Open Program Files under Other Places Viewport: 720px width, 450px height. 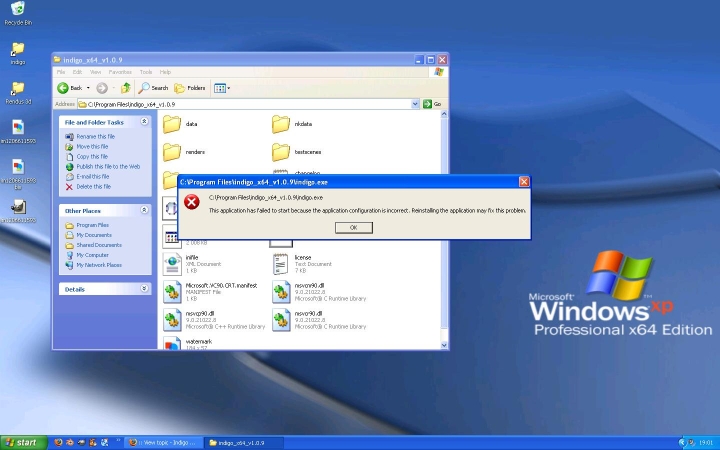(x=92, y=225)
